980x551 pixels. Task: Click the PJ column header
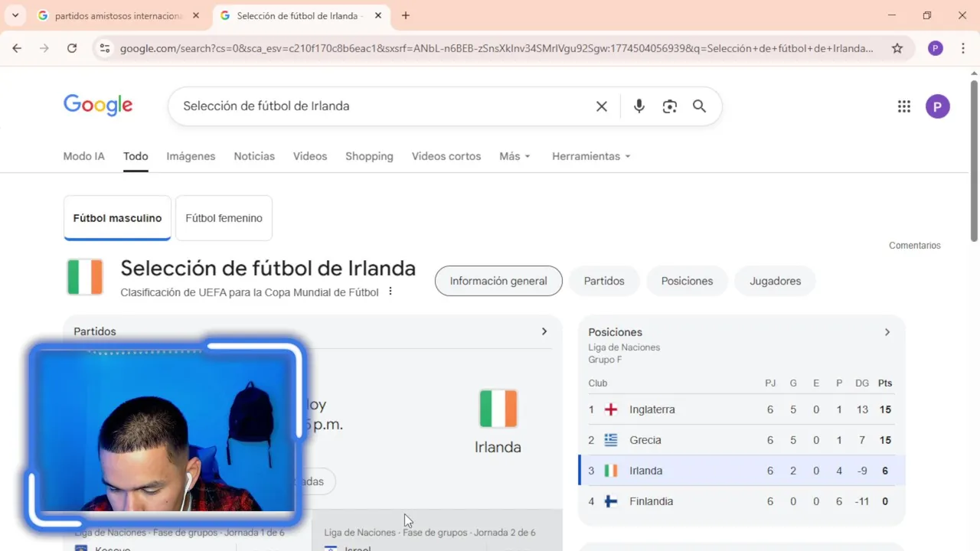(770, 383)
